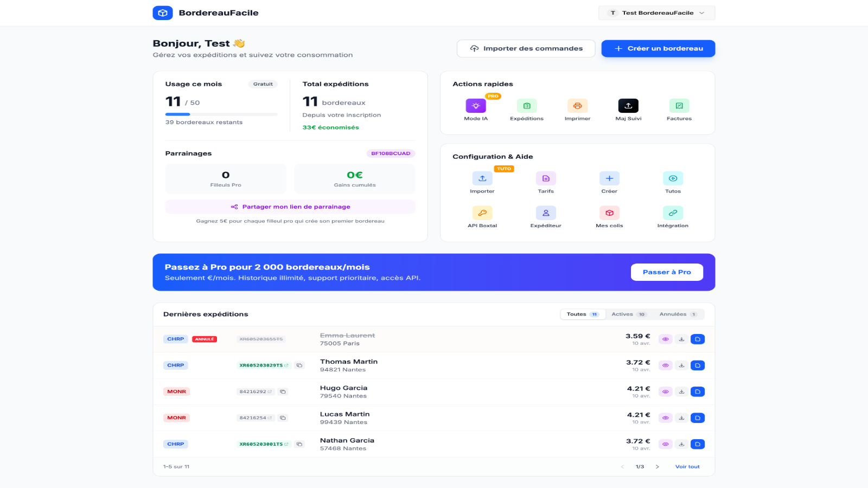The width and height of the screenshot is (868, 488).
Task: View Thomas Martin shipment via eye icon
Action: tap(666, 365)
